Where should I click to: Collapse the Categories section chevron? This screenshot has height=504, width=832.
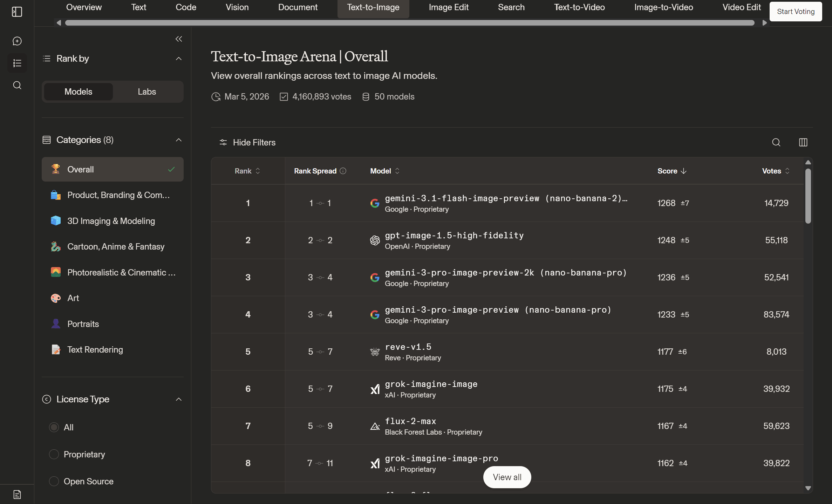tap(179, 140)
